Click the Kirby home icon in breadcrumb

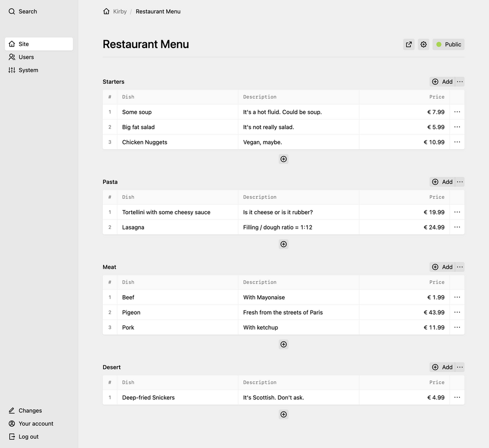coord(106,11)
